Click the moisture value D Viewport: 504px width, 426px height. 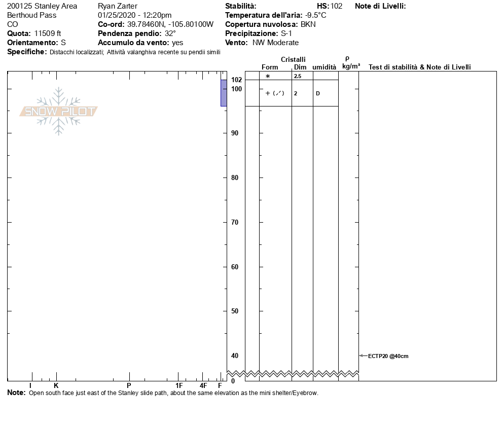317,94
